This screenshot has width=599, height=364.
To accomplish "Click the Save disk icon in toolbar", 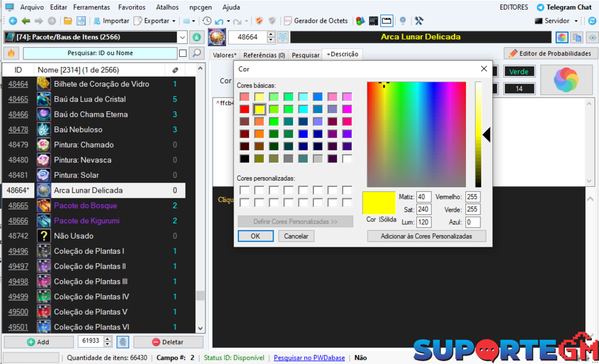I will click(81, 21).
